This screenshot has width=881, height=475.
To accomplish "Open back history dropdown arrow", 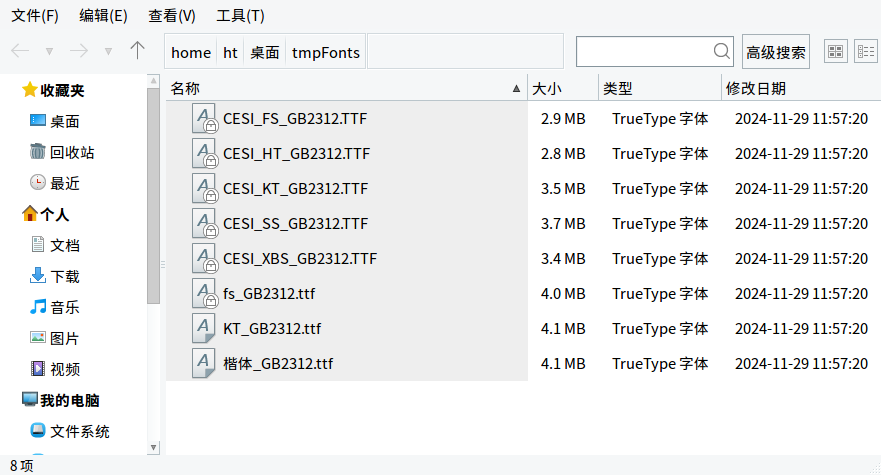I will click(49, 52).
